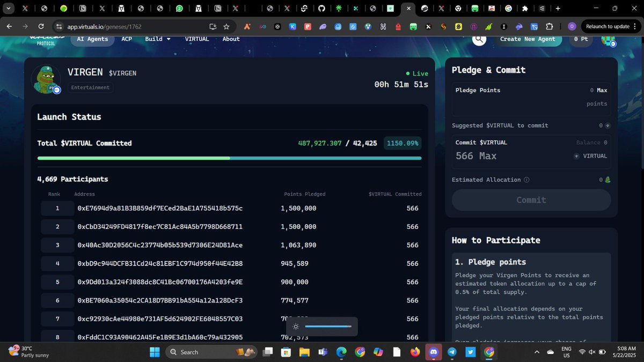Open the Windows Start menu
Screen dimensions: 644x362
[155, 352]
